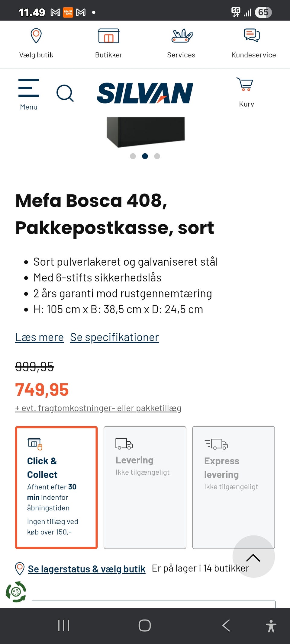Viewport: 290px width, 644px height.
Task: Open Se lagerstatus & vælg butik
Action: point(86,569)
